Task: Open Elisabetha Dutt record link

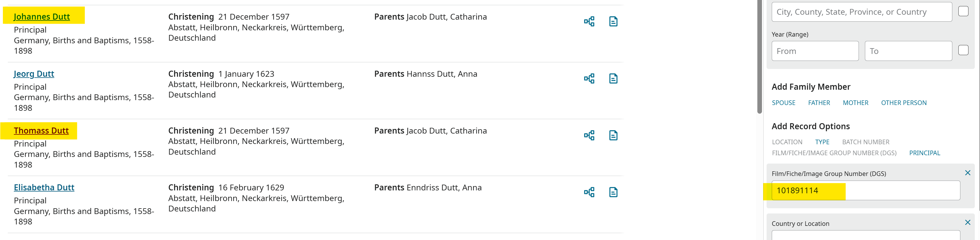Action: pos(44,187)
